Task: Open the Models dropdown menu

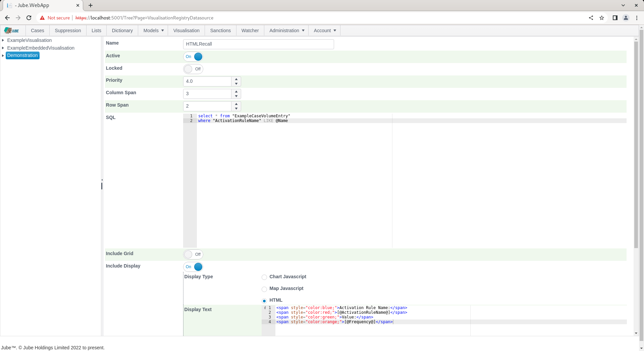Action: (x=154, y=31)
